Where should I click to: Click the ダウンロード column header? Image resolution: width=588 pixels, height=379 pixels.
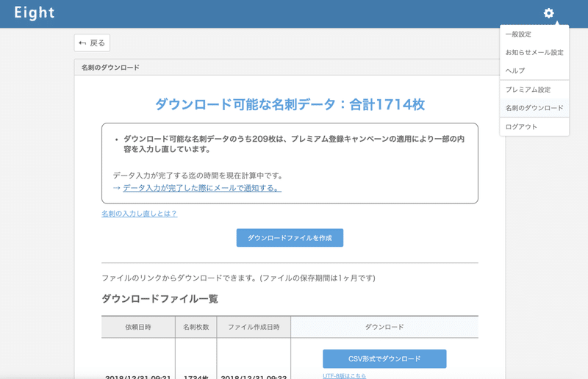pos(384,327)
